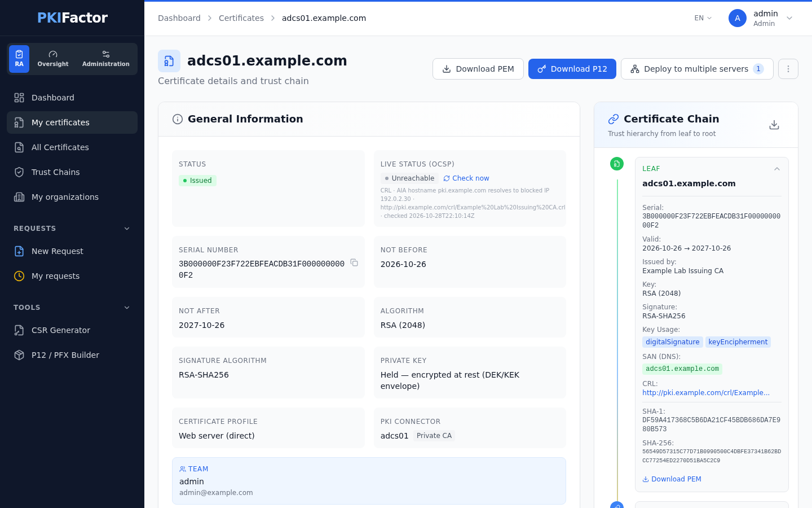Copy the serial number with copy icon

coord(354,262)
